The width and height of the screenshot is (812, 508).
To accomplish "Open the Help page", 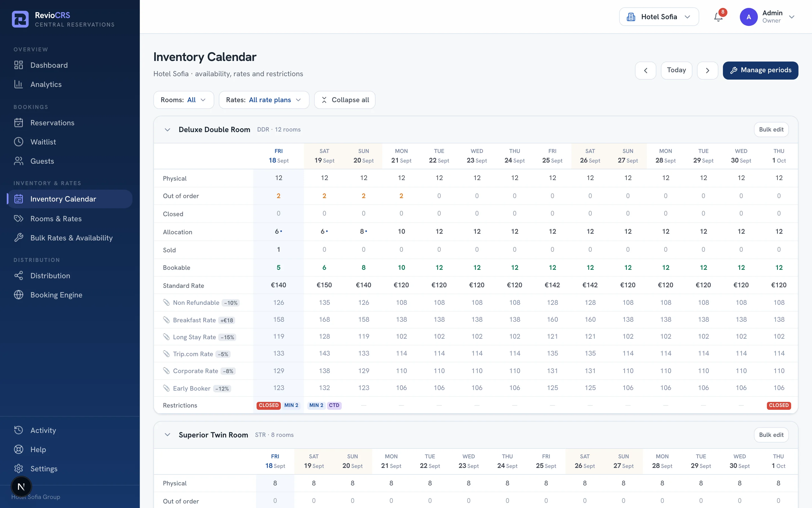I will click(69, 450).
